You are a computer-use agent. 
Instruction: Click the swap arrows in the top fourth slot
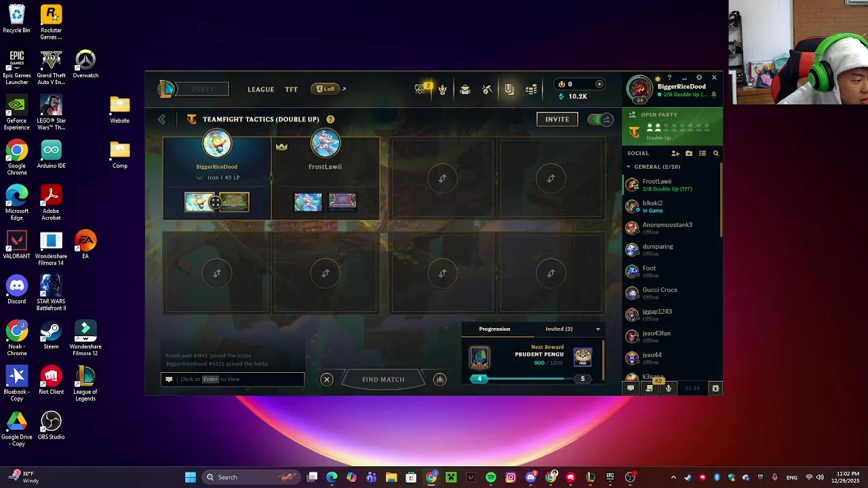(551, 178)
